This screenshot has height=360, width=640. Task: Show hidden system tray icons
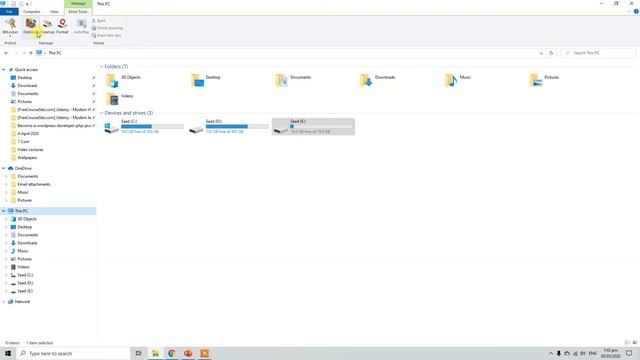551,353
